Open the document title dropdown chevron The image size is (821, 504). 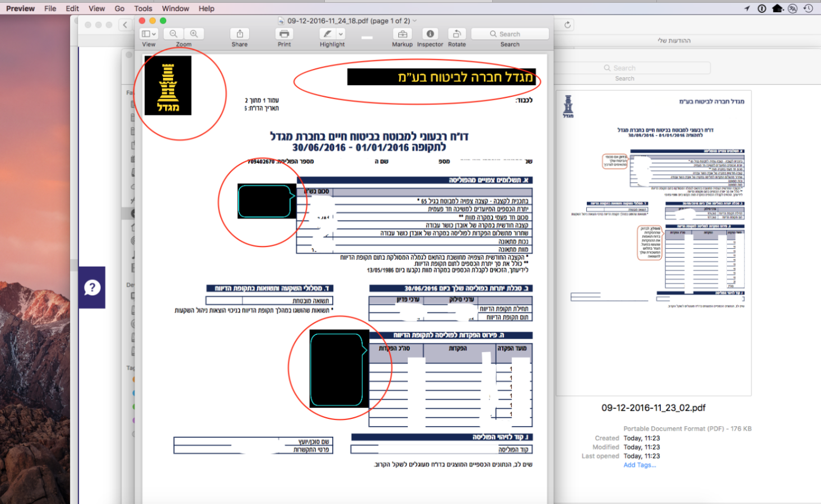coord(414,21)
